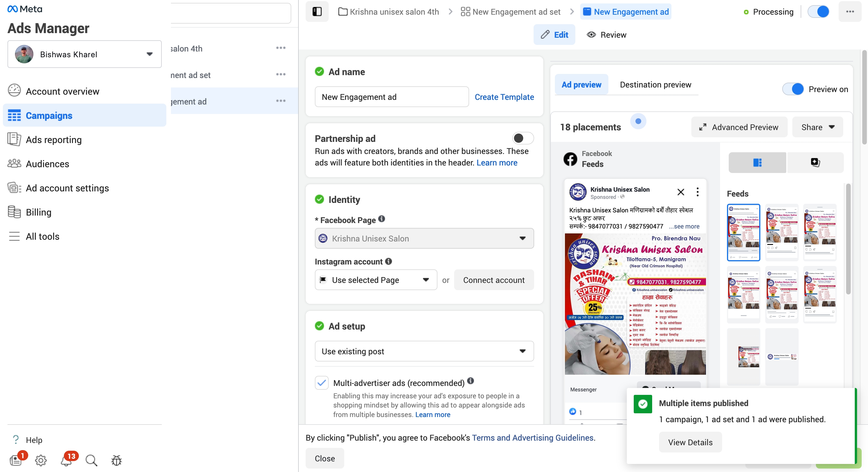Viewport: 868px width, 472px height.
Task: Click the Ad name input field
Action: click(x=391, y=97)
